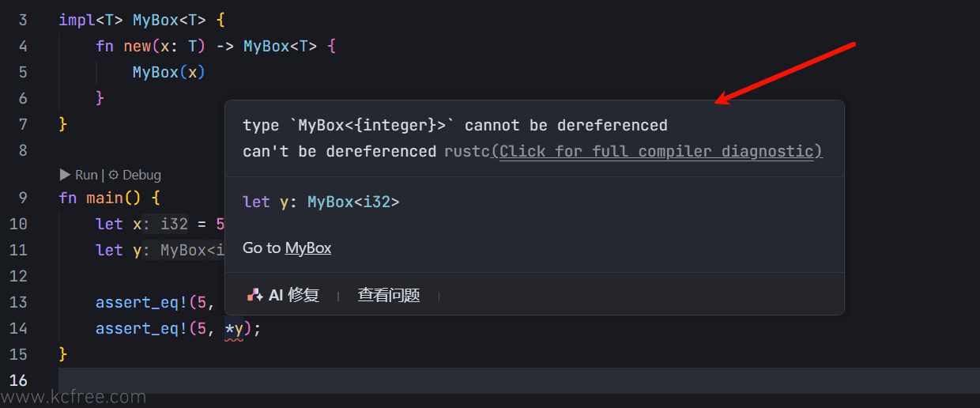Go to MyBox definition link
Screen dimensions: 980x408
click(x=308, y=247)
